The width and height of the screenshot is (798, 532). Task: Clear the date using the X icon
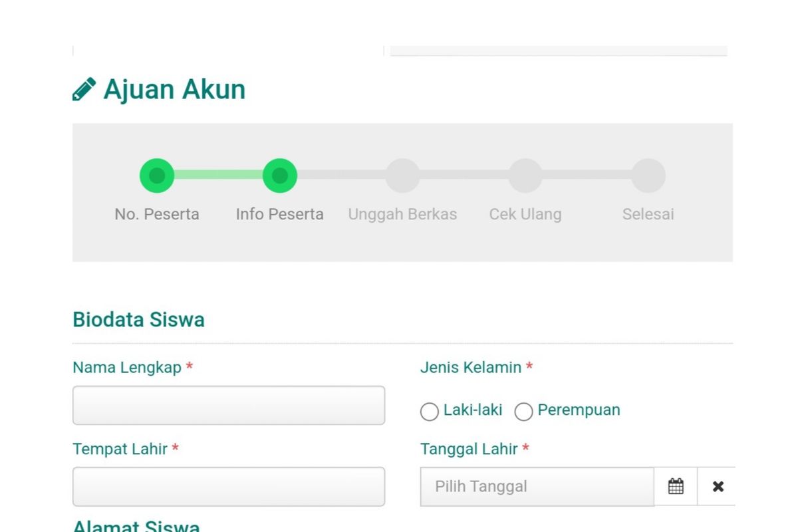pyautogui.click(x=718, y=486)
